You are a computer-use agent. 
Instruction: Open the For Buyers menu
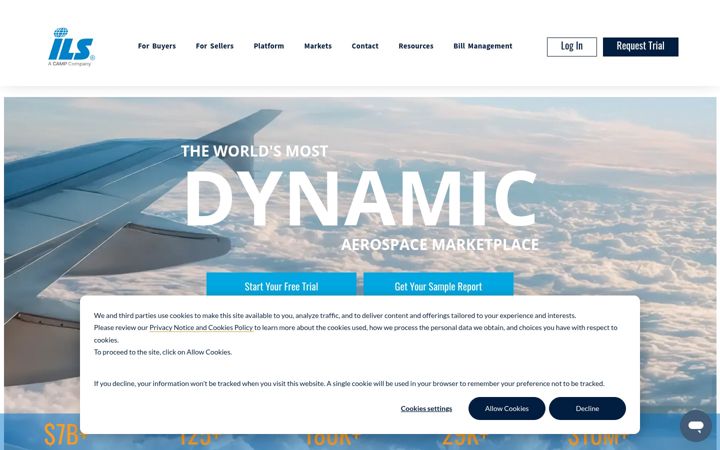[157, 46]
